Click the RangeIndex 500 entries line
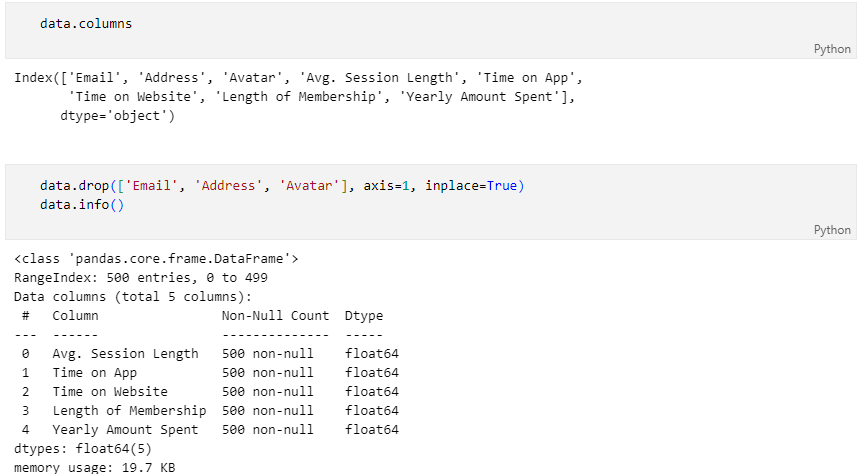The height and width of the screenshot is (474, 862). 141,278
